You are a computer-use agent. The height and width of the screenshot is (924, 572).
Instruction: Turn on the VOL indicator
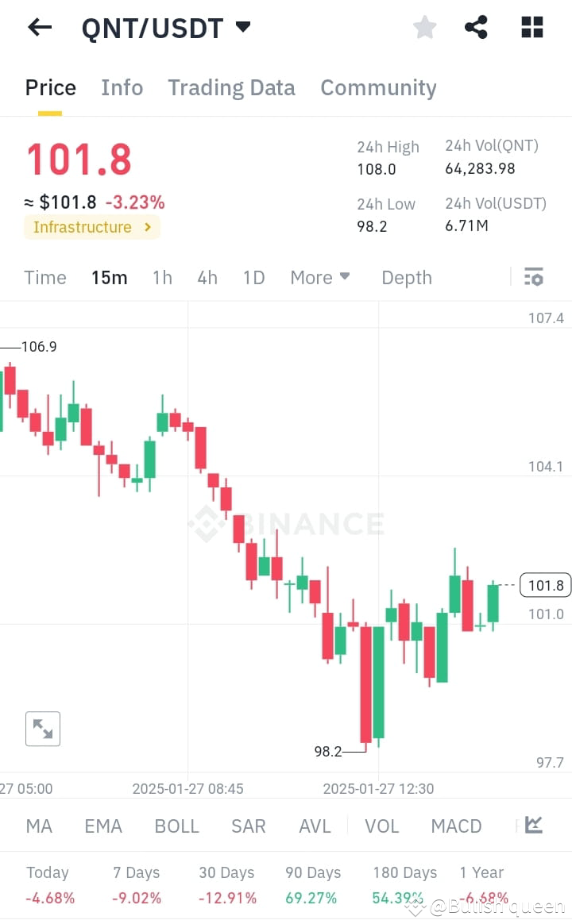pyautogui.click(x=381, y=826)
